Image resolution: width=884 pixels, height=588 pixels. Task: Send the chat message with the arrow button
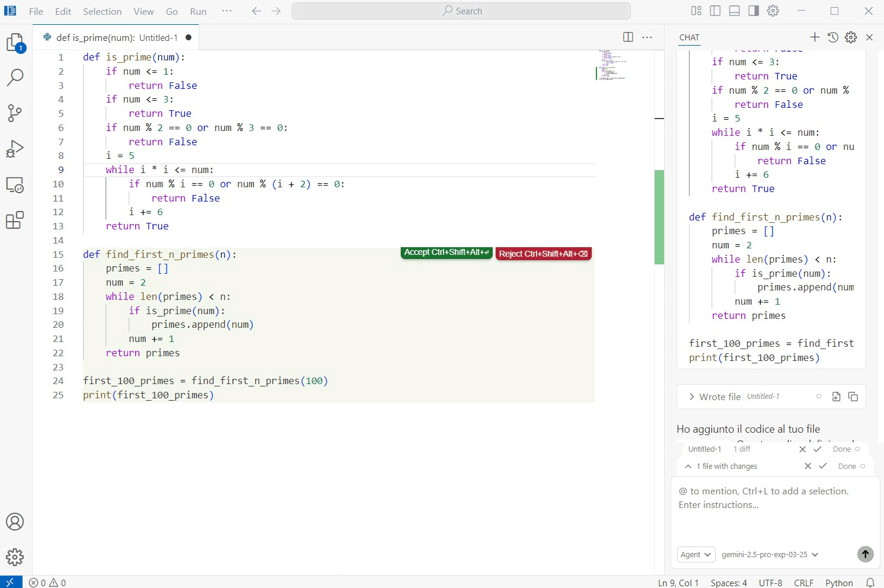tap(866, 554)
